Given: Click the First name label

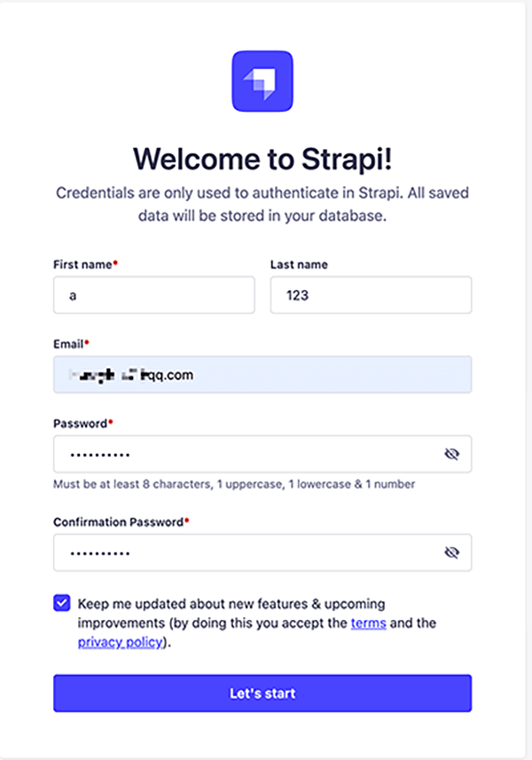Looking at the screenshot, I should click(x=83, y=264).
